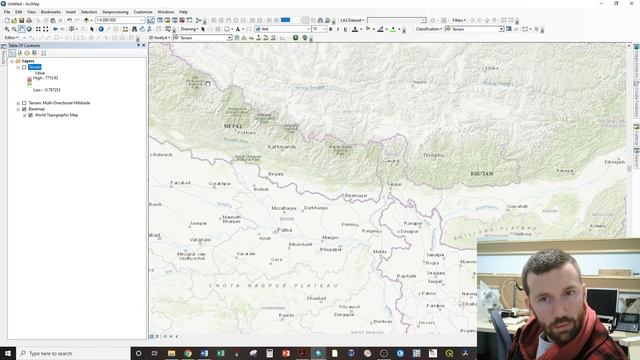Open the Filters menu button
The width and height of the screenshot is (640, 360).
pos(459,20)
